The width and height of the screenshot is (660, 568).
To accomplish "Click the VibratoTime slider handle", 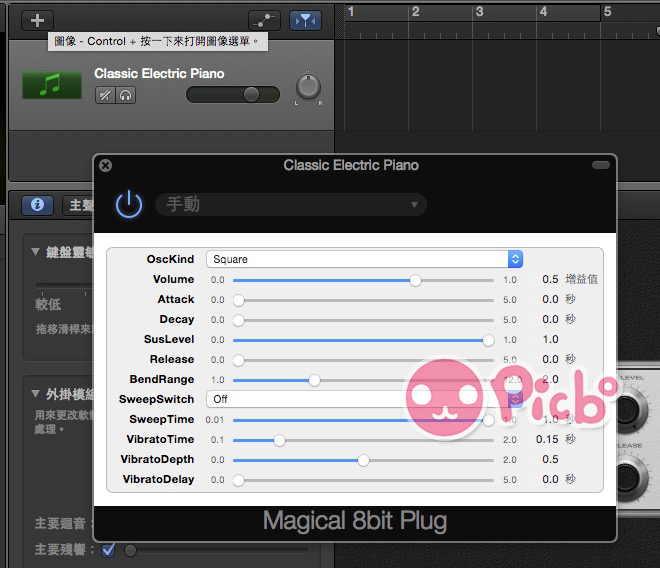I will tap(279, 440).
